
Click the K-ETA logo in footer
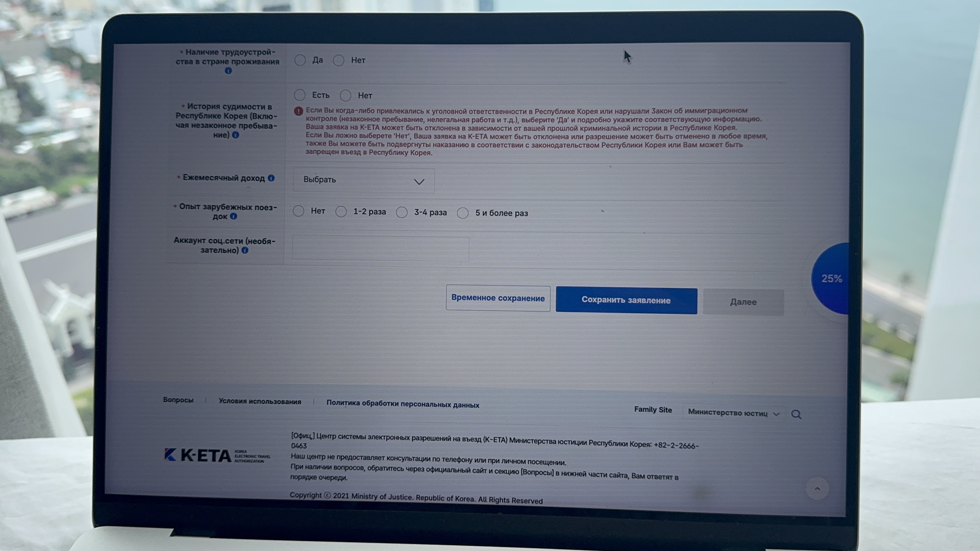pos(217,455)
